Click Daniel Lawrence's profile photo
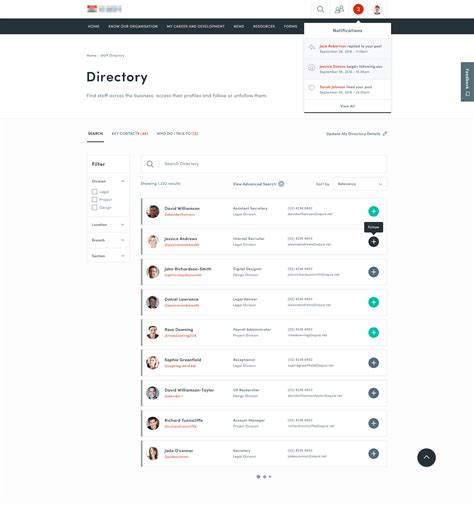This screenshot has height=505, width=474. coord(153,302)
